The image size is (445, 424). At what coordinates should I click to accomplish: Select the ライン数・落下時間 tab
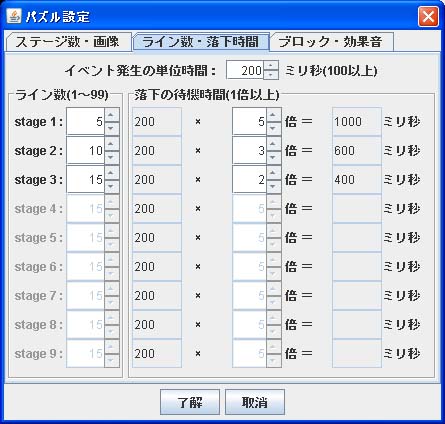pyautogui.click(x=201, y=42)
